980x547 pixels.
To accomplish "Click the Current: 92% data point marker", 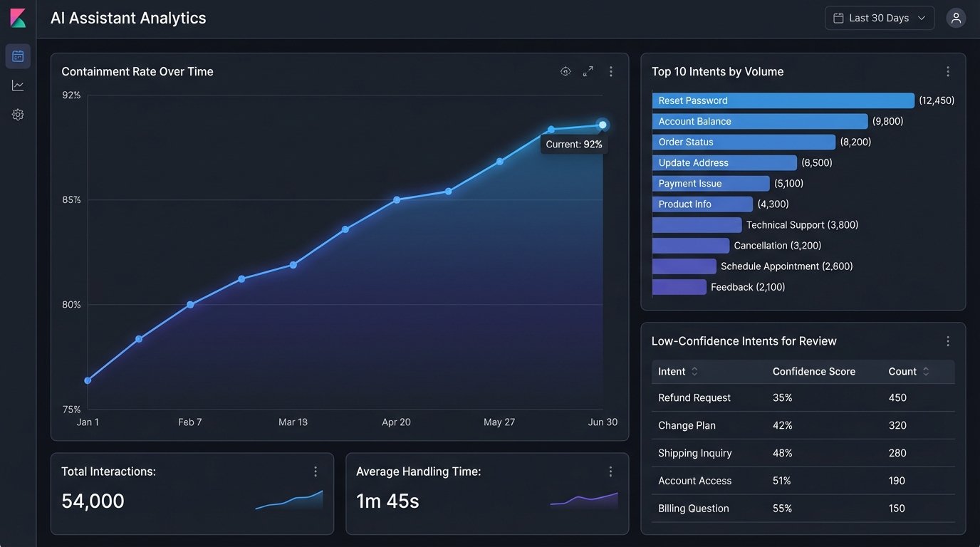I will coord(603,124).
